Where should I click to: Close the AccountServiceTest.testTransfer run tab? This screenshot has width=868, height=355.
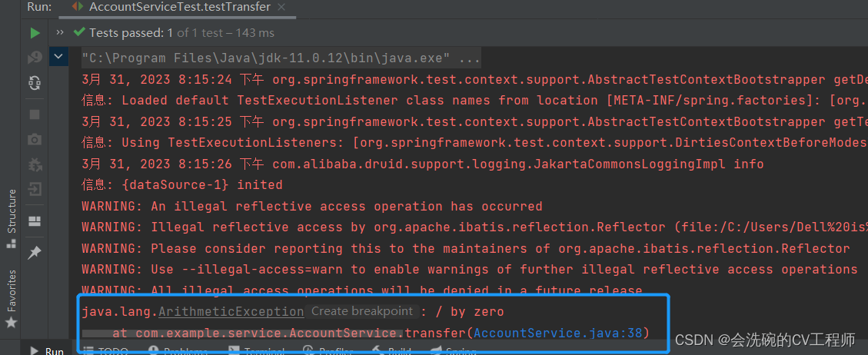(281, 7)
